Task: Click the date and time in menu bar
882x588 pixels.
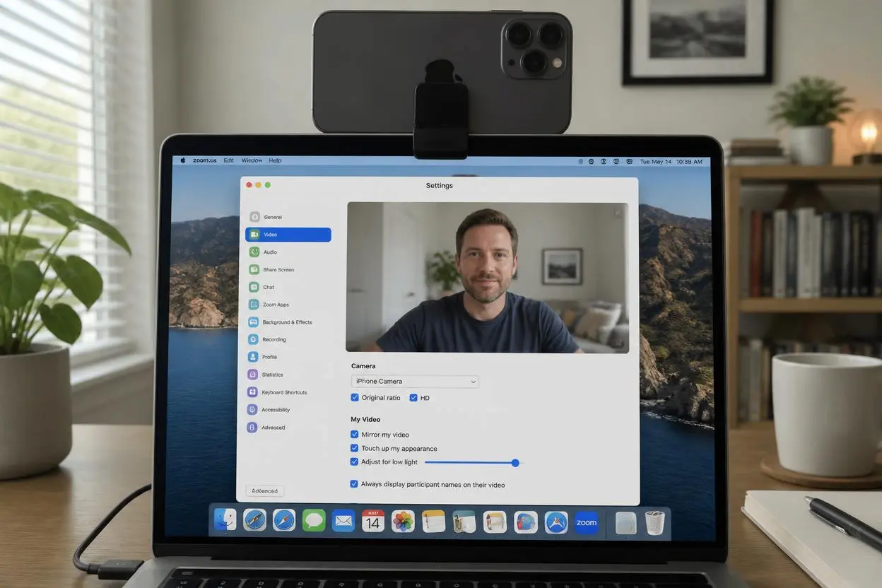Action: tap(671, 162)
